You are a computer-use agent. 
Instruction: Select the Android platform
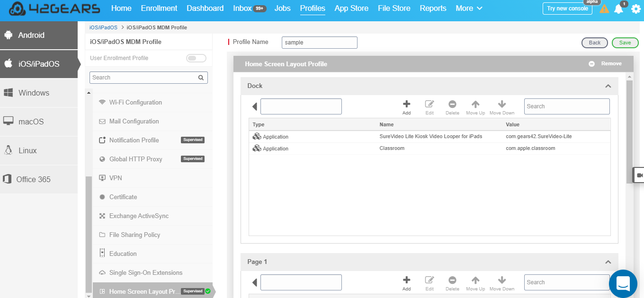tap(39, 35)
